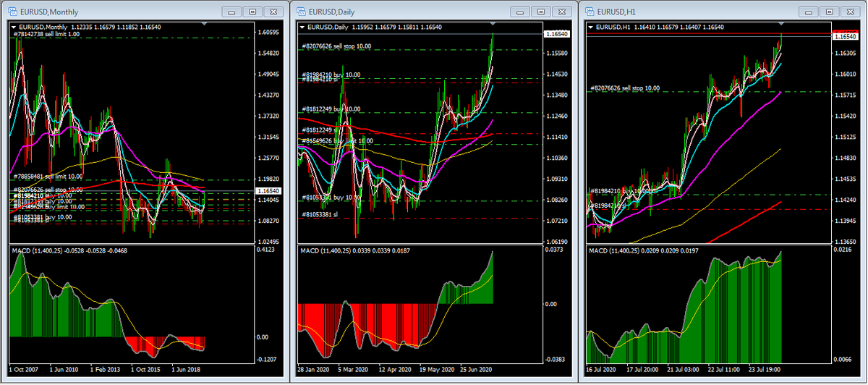Open the dropdown triangle beside EURUSD,H1 label
868x385 pixels.
click(592, 27)
